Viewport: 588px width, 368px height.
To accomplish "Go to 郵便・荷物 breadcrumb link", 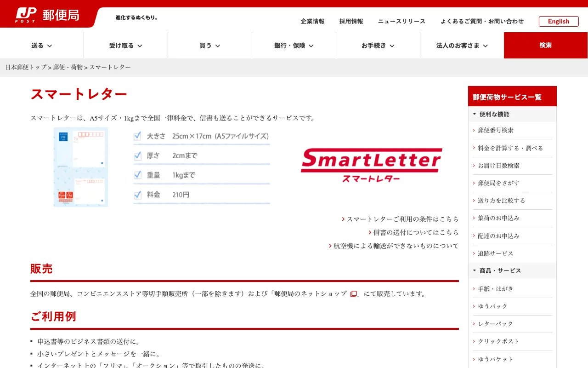I will (68, 67).
